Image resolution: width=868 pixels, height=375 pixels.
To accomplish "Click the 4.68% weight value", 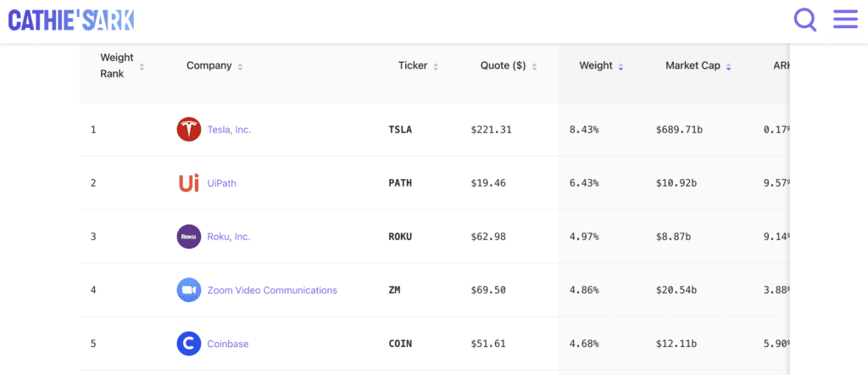I will tap(584, 344).
